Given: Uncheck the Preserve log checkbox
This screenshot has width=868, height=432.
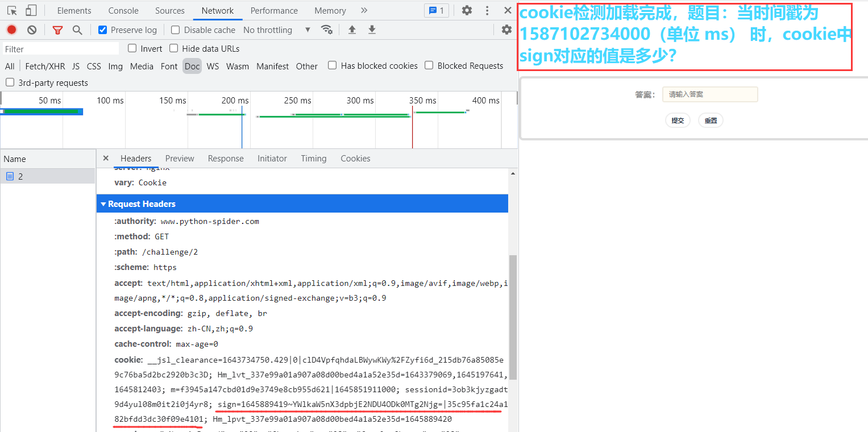Looking at the screenshot, I should (102, 30).
